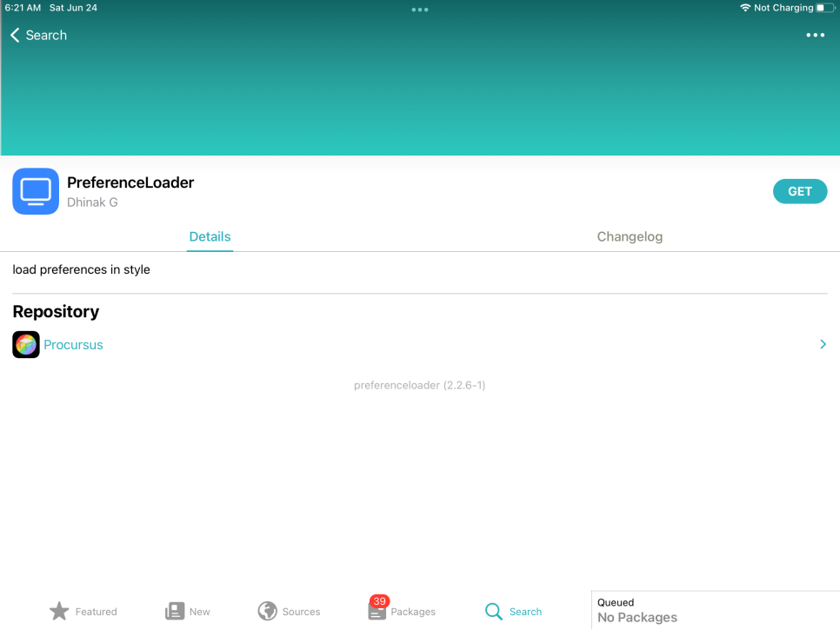
Task: Tap the iPad multitasking three dots at top
Action: coord(419,10)
